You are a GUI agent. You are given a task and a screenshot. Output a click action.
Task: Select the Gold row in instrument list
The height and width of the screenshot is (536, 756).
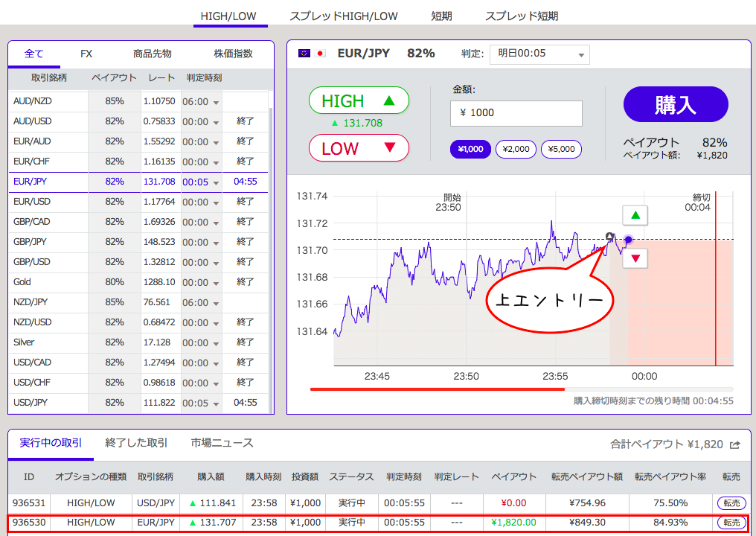tap(48, 282)
